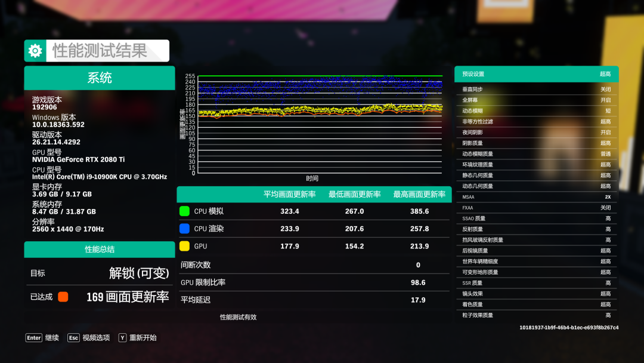The width and height of the screenshot is (644, 363).
Task: Click video memory value 3.69 GB / 9.17 GB
Action: (62, 194)
